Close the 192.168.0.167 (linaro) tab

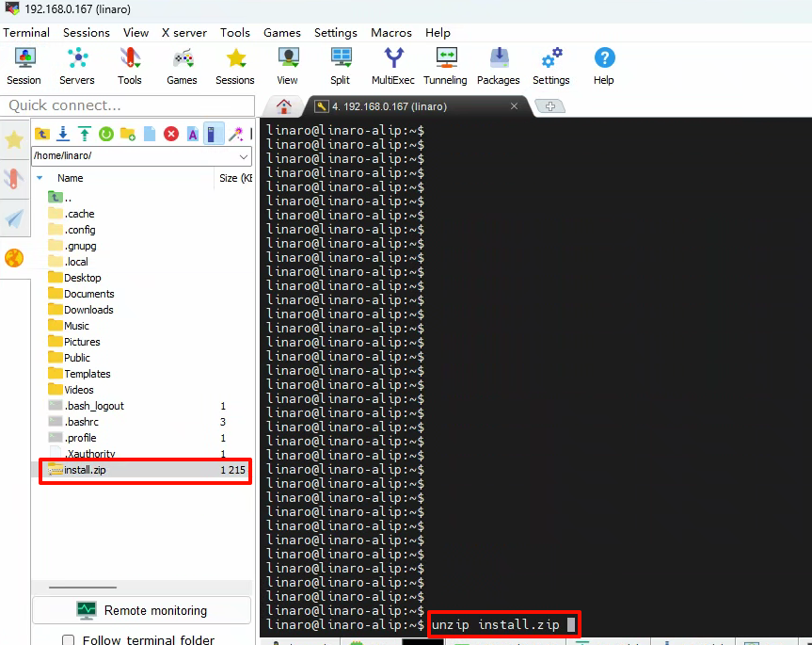pyautogui.click(x=514, y=106)
